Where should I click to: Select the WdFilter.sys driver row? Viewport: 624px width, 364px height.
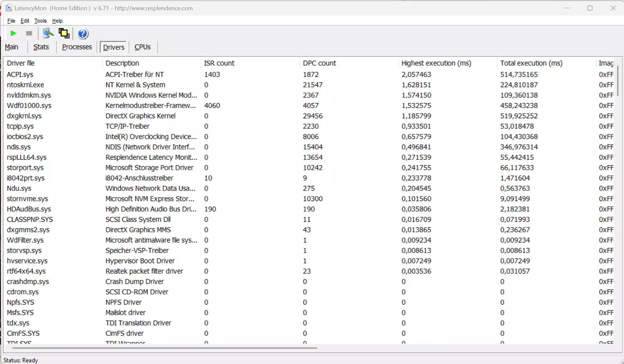(309, 240)
